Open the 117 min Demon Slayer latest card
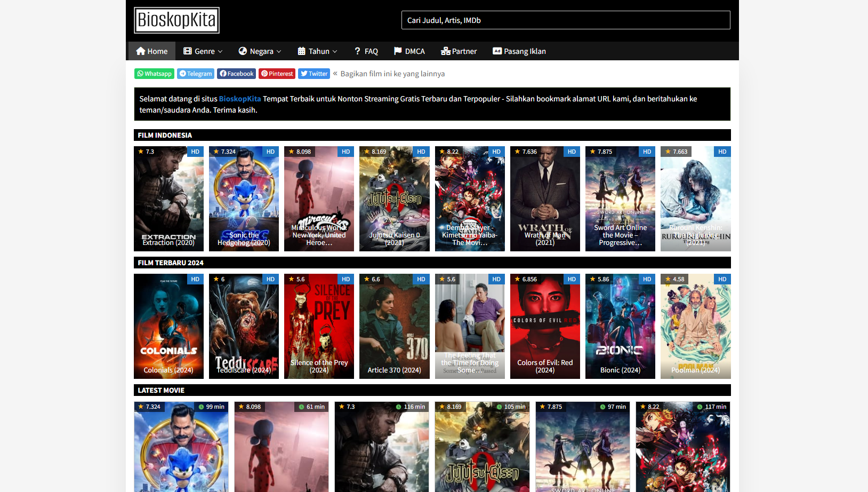 point(683,447)
